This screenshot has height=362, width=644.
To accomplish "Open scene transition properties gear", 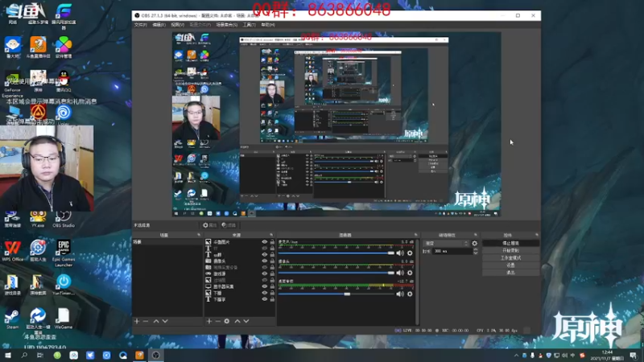I will (474, 244).
